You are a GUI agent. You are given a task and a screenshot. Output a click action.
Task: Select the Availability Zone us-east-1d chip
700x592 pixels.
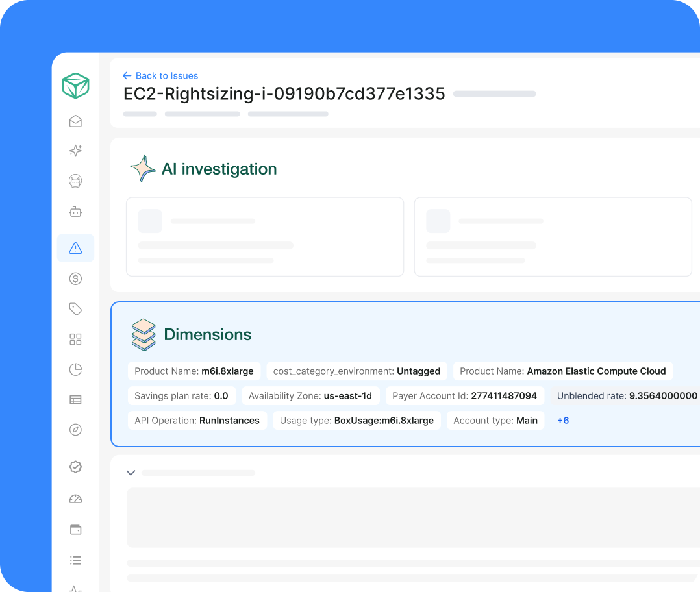pyautogui.click(x=310, y=396)
